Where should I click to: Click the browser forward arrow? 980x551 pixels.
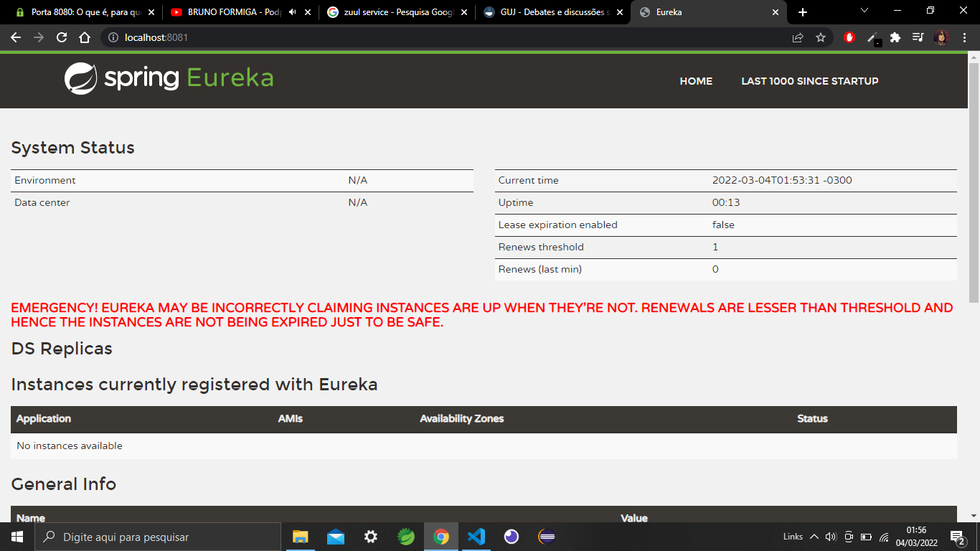pyautogui.click(x=39, y=37)
